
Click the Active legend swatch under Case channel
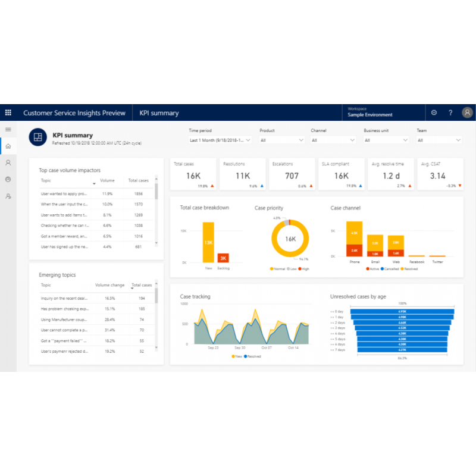368,269
